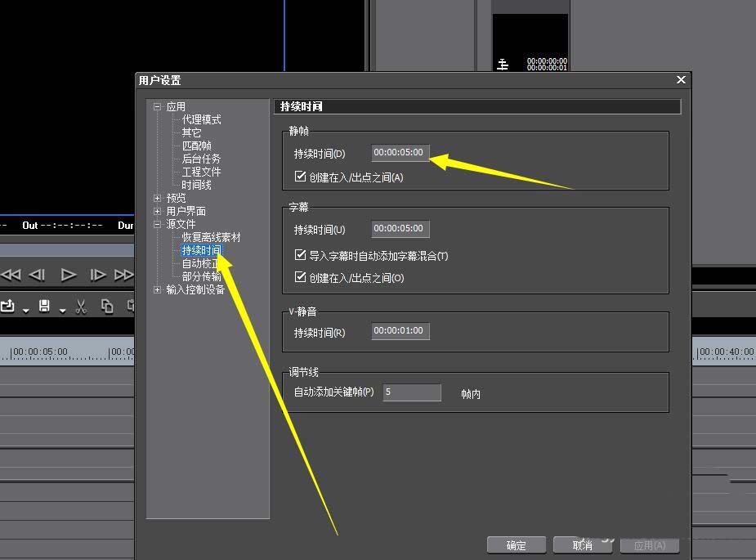Click the copy icon in timeline toolbar
756x560 pixels.
(x=107, y=307)
